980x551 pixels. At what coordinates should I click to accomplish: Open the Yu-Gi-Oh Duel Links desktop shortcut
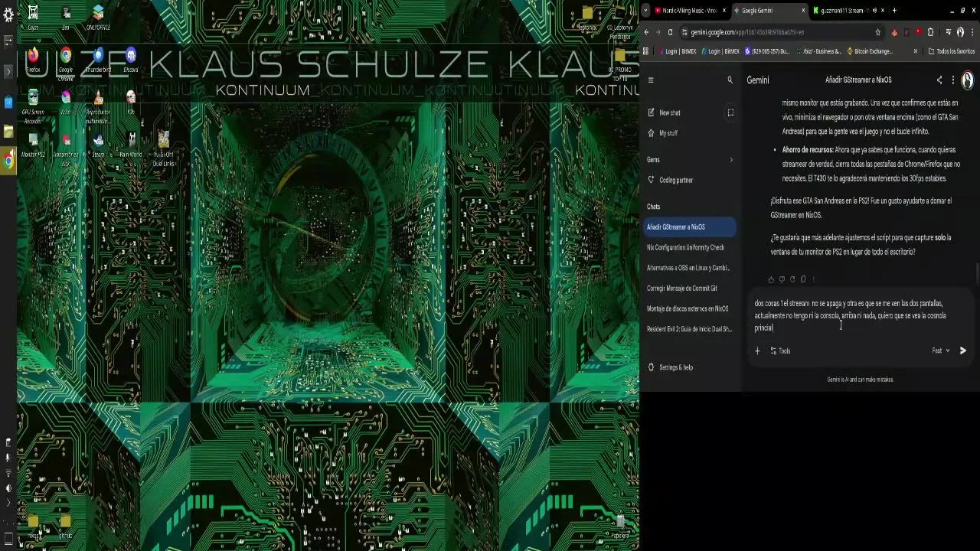pos(163,148)
